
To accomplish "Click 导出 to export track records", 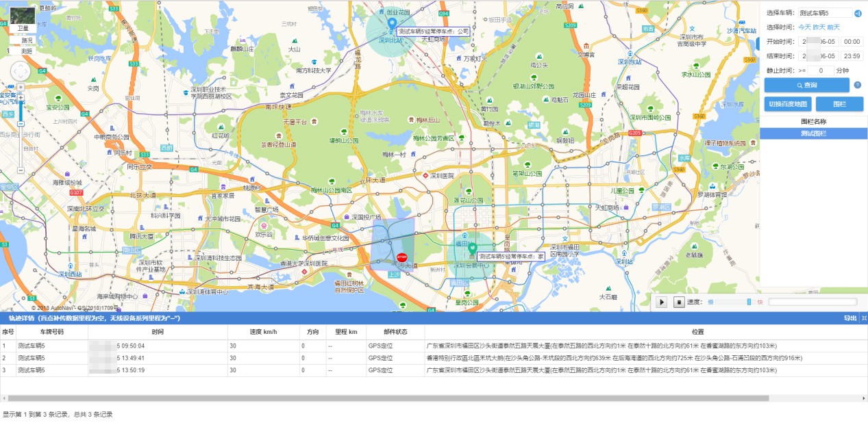I will (852, 318).
